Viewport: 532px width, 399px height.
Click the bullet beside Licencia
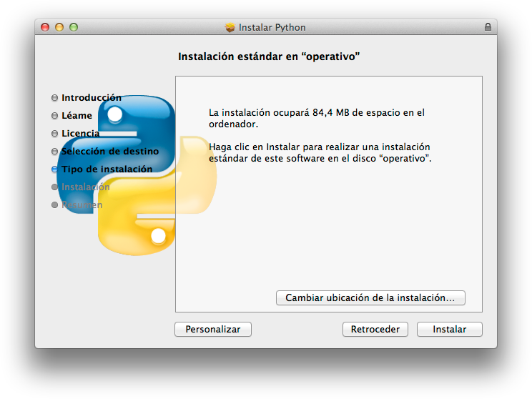pos(54,133)
